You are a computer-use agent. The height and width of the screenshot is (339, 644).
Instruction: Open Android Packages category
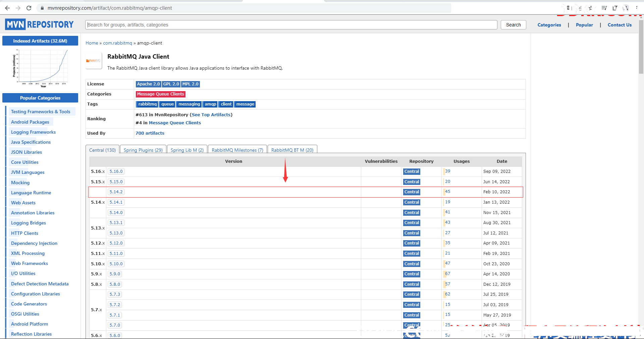click(x=30, y=122)
